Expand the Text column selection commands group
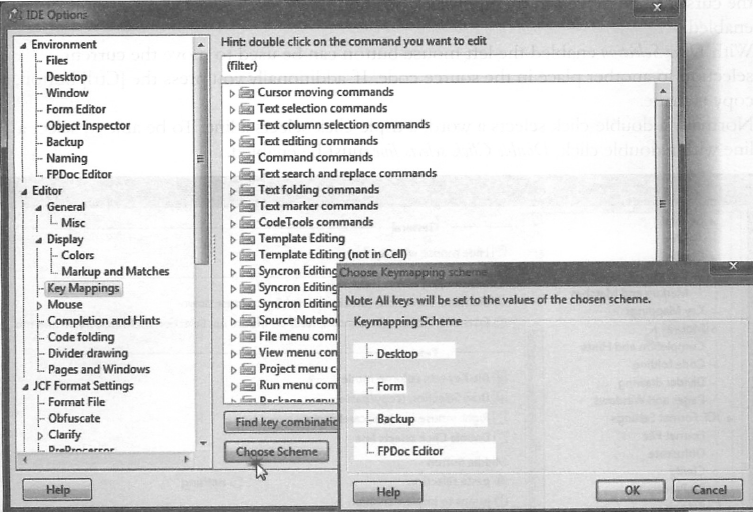The image size is (753, 512). click(x=233, y=125)
